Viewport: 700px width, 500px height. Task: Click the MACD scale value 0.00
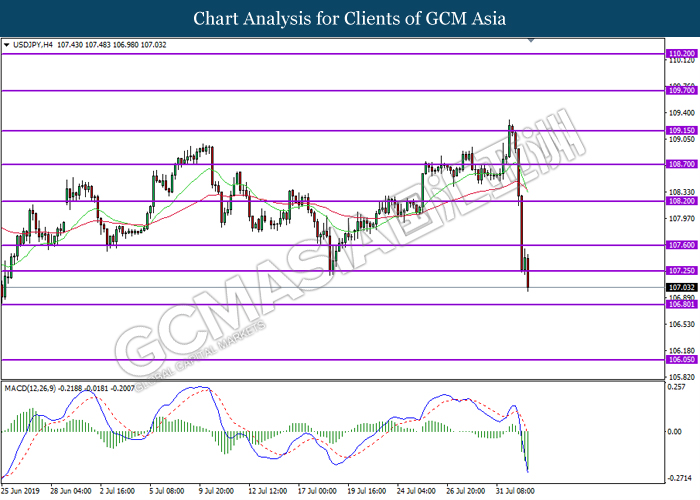pyautogui.click(x=674, y=432)
